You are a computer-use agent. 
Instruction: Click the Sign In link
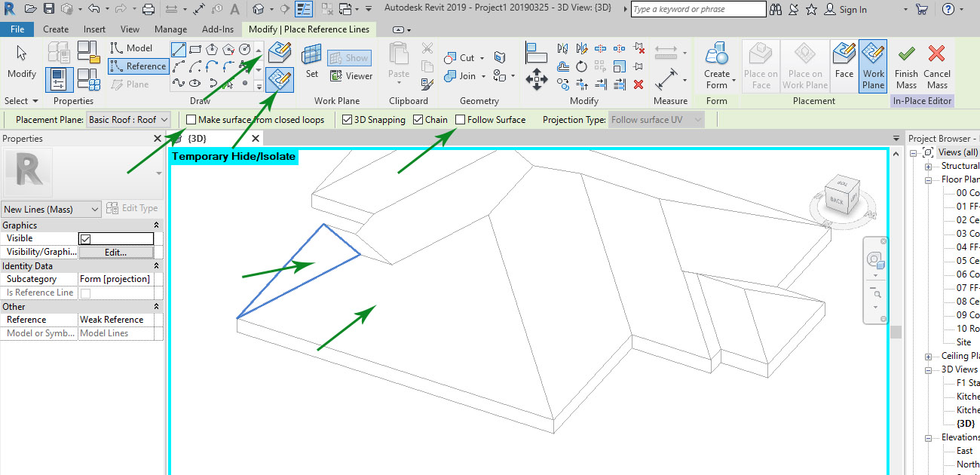pyautogui.click(x=853, y=9)
